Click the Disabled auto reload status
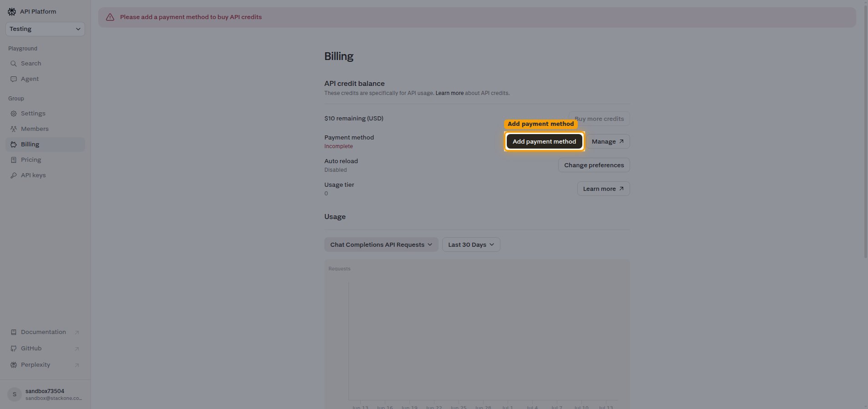 335,170
